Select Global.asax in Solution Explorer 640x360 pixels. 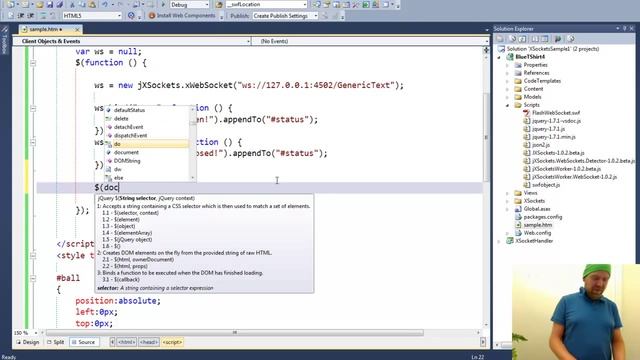pos(537,209)
